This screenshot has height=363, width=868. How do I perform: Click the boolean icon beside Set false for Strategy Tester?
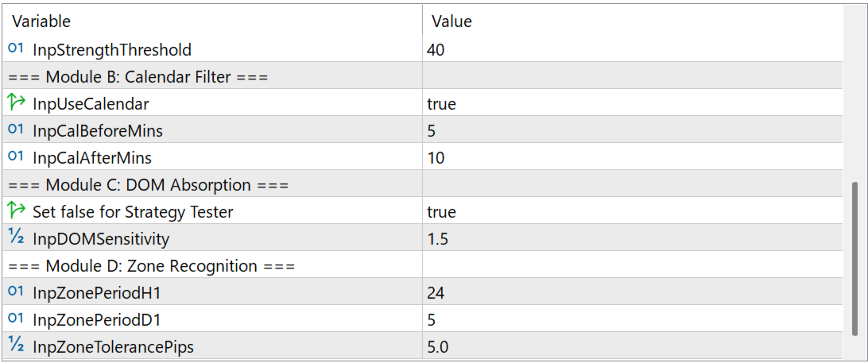[16, 211]
